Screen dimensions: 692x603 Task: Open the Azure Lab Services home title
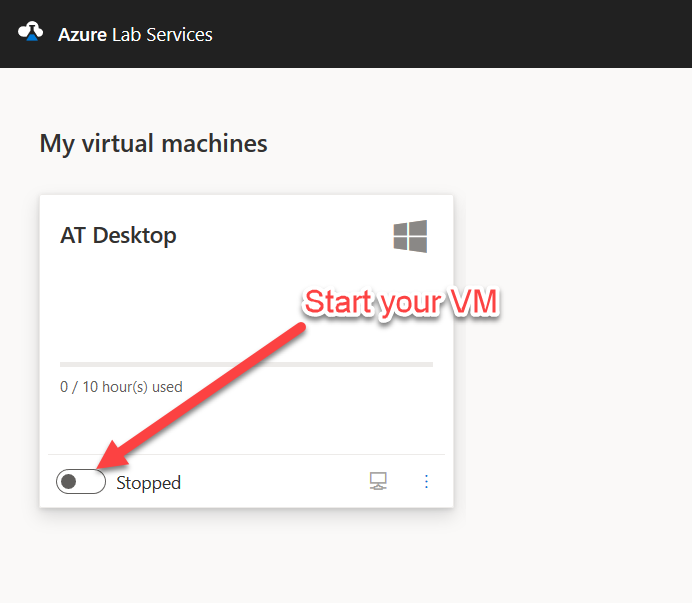point(135,35)
